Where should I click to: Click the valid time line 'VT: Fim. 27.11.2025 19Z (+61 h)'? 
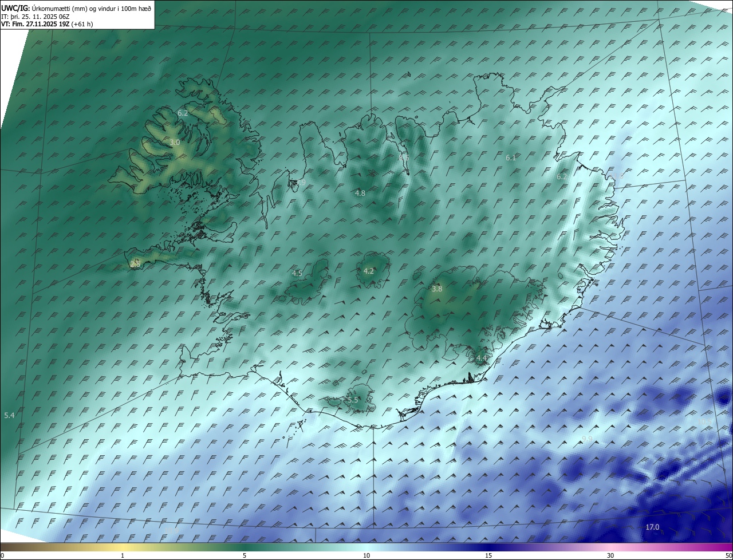pos(47,24)
